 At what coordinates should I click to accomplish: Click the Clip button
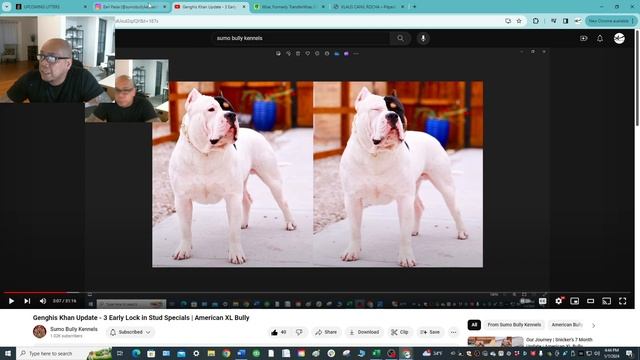pyautogui.click(x=400, y=332)
